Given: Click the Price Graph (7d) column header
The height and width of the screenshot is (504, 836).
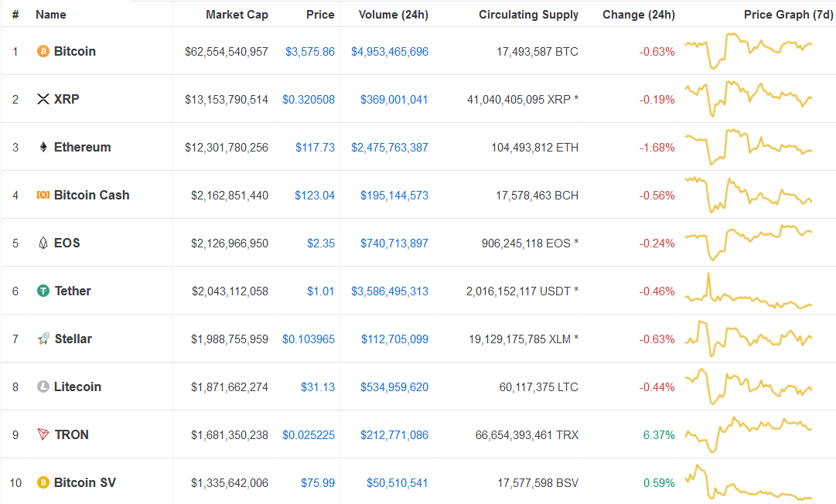Looking at the screenshot, I should (789, 15).
